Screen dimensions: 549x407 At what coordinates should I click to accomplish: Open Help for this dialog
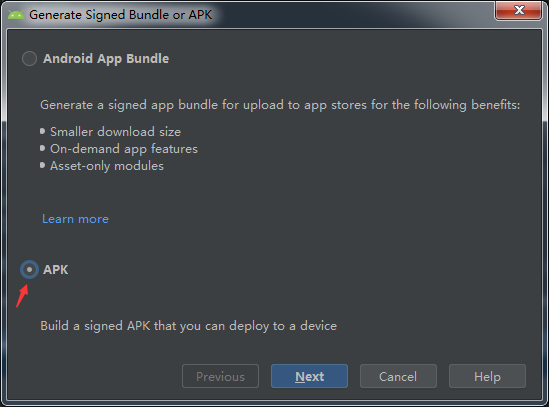pos(487,376)
